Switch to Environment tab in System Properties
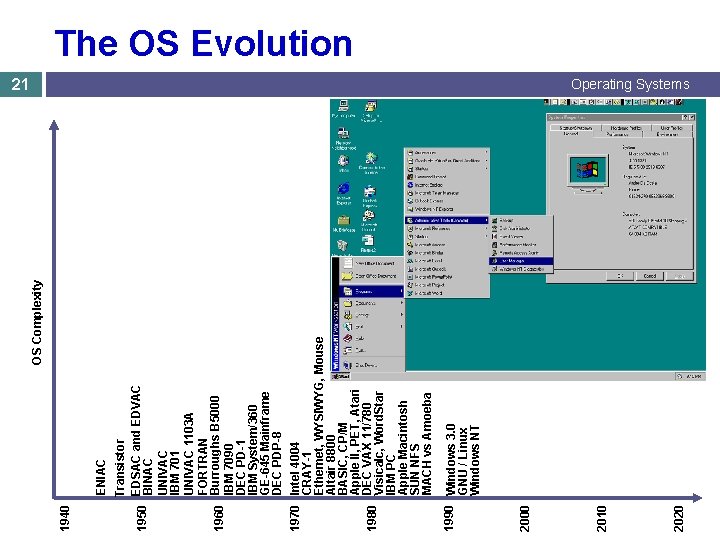 [667, 135]
